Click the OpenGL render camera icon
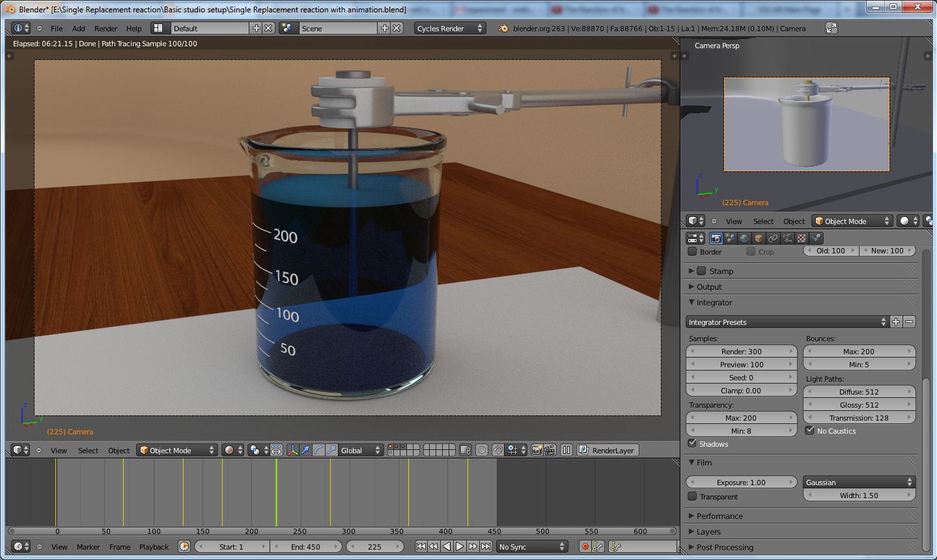The image size is (937, 560). pyautogui.click(x=536, y=450)
